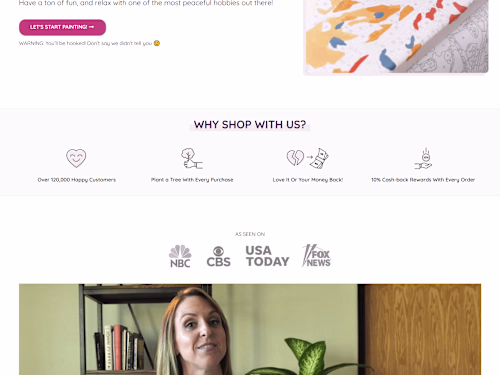Click 10% Cash-back Rewards With Every Order text
Screen dimensions: 500x375
(x=423, y=180)
